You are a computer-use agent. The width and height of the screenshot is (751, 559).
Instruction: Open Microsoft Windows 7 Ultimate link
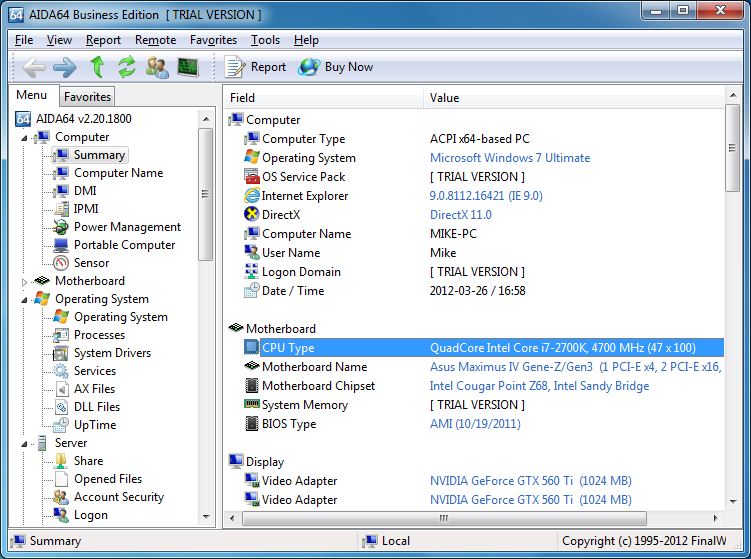coord(510,158)
